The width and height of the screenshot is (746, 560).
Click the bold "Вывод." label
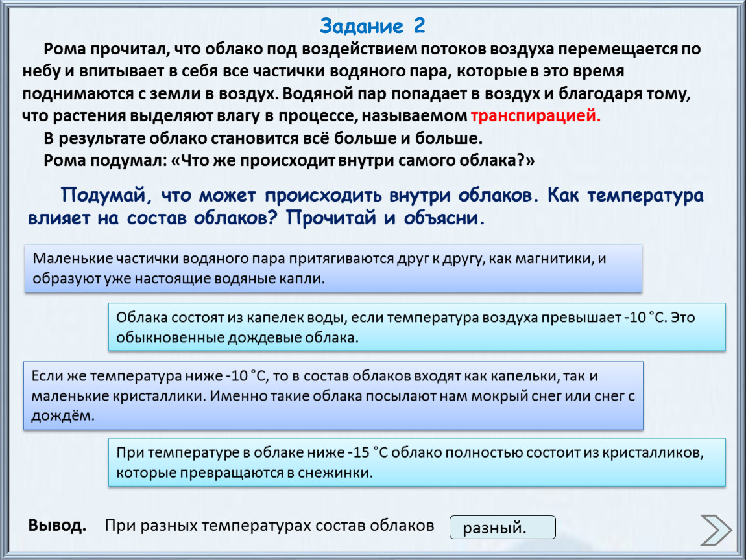point(57,525)
